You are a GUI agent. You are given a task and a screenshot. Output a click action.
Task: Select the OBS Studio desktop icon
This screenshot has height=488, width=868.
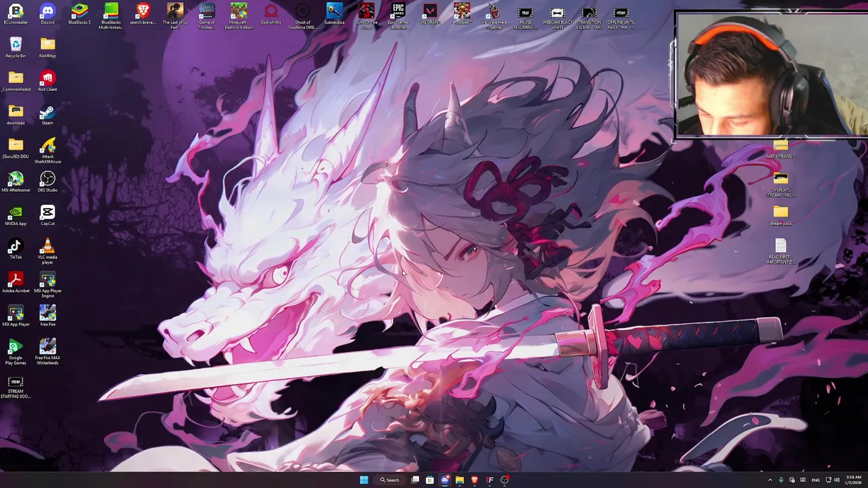(47, 182)
